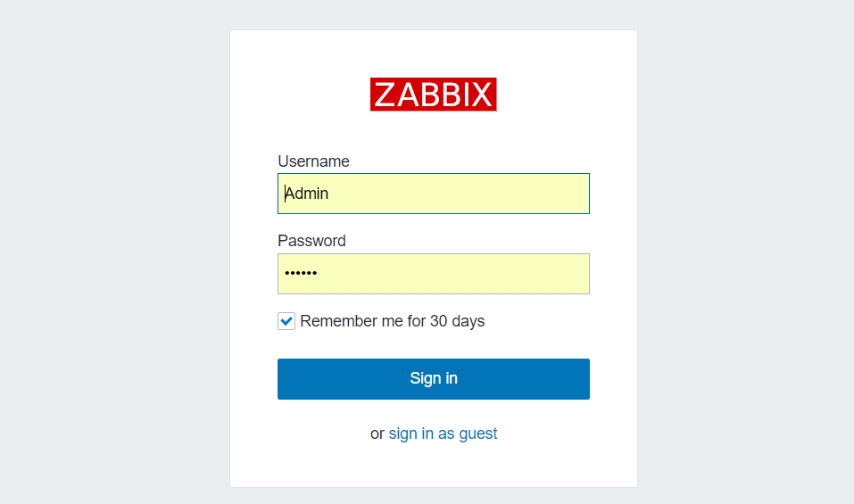Focus the Username input field

433,194
